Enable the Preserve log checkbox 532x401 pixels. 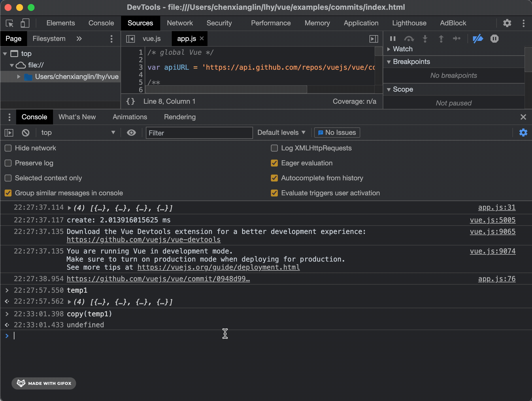8,163
